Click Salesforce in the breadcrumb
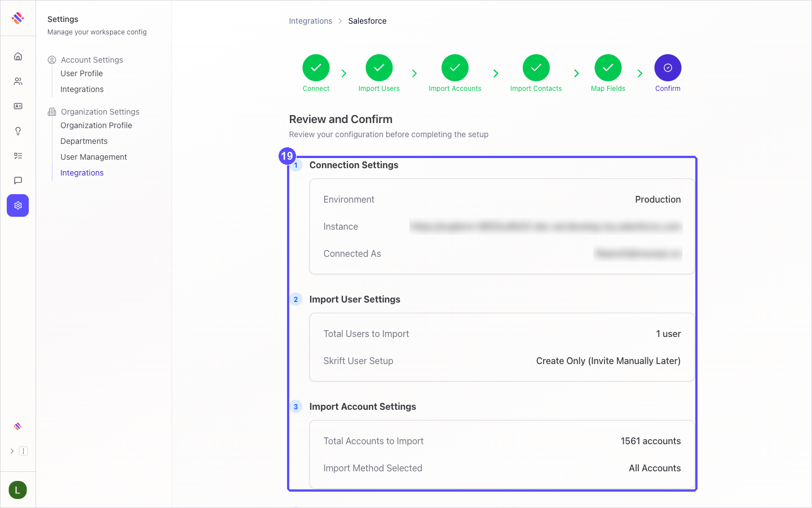812x508 pixels. tap(367, 21)
